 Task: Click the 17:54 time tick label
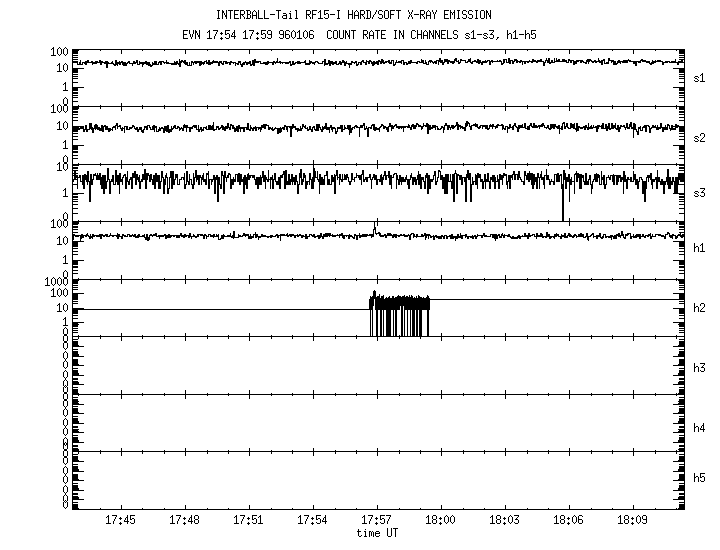pos(313,520)
